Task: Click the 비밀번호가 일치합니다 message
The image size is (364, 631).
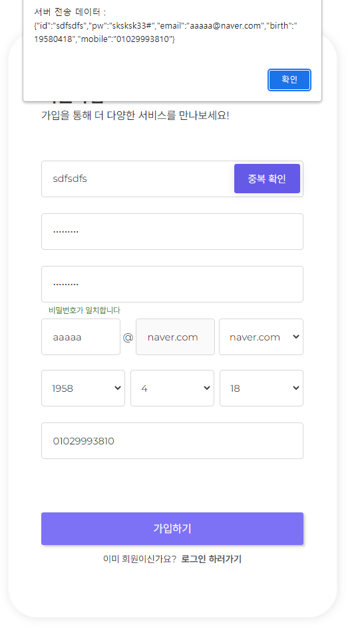Action: [85, 311]
